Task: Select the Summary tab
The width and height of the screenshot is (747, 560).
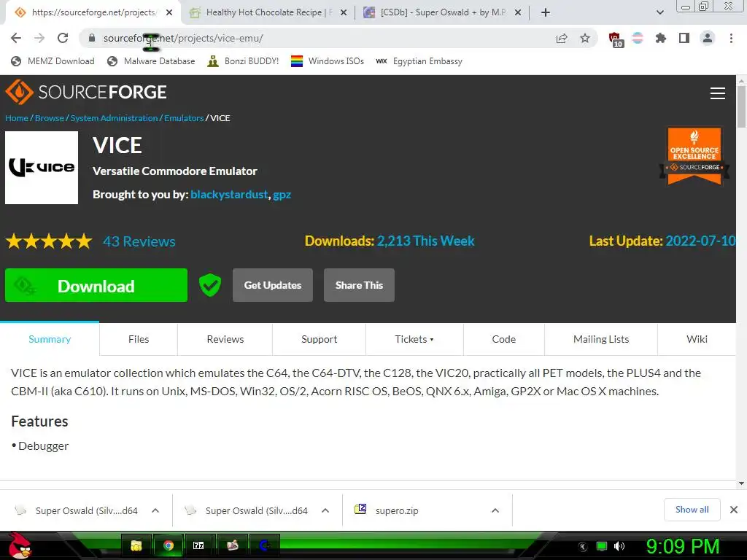Action: [x=50, y=339]
